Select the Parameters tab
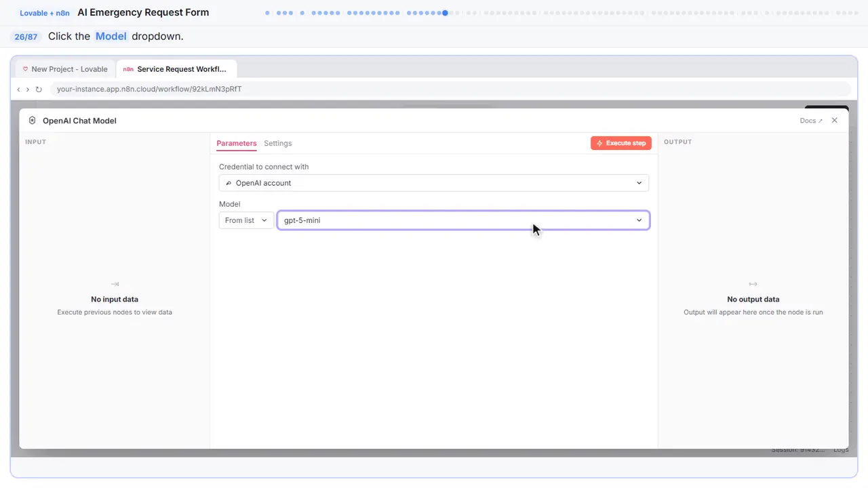 click(x=237, y=143)
